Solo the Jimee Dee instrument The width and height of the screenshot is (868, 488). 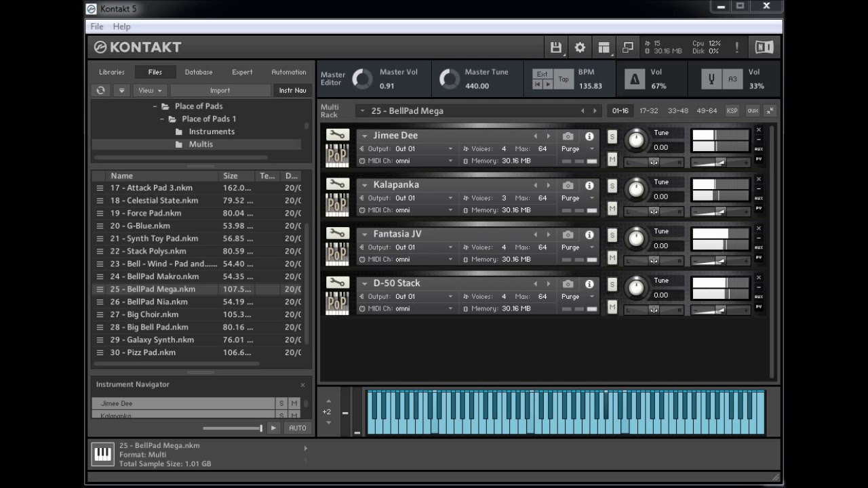click(612, 137)
